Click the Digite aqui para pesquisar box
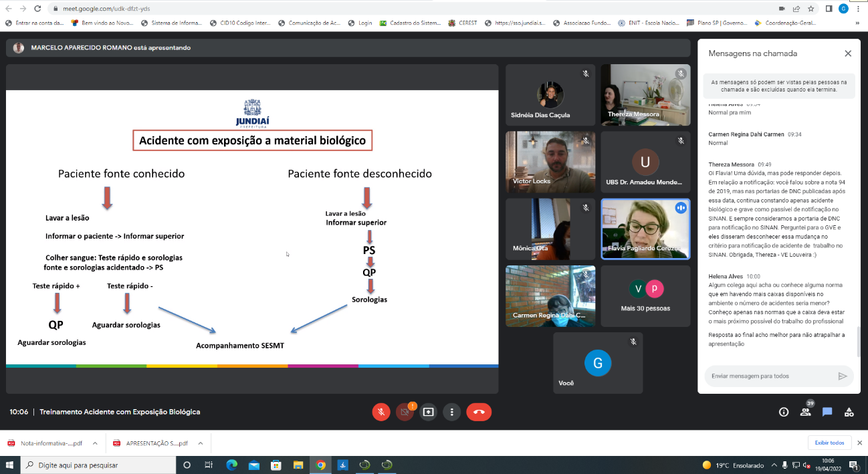868x474 pixels. tap(97, 465)
